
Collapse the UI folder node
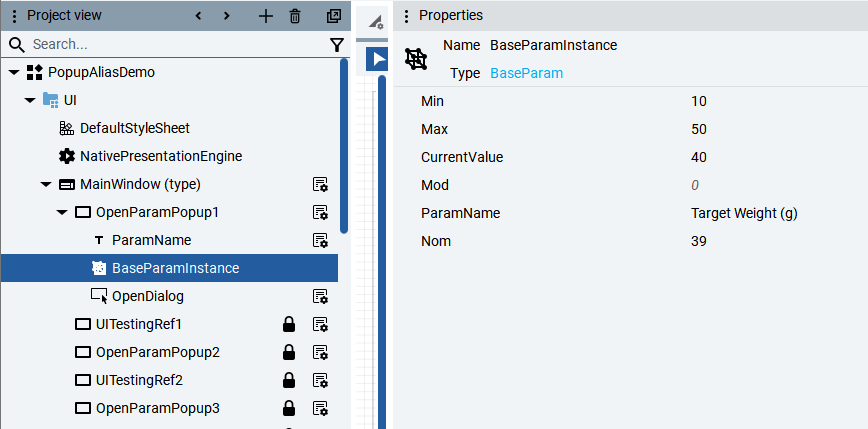coord(30,101)
